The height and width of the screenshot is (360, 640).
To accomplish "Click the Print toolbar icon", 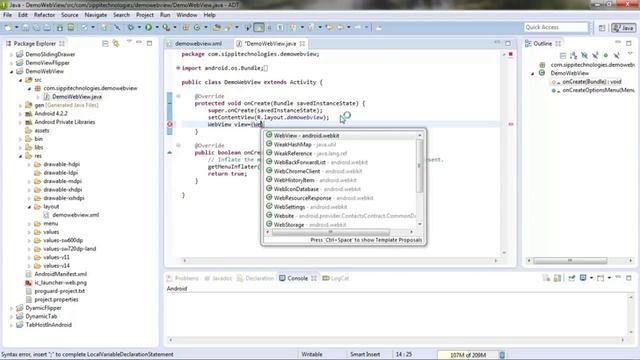I will (47, 27).
